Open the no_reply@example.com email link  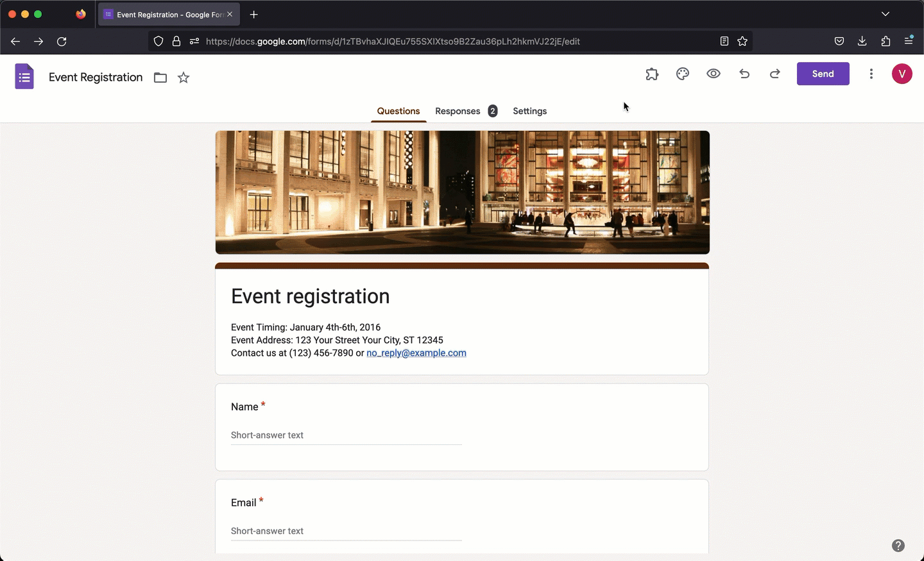pyautogui.click(x=416, y=353)
